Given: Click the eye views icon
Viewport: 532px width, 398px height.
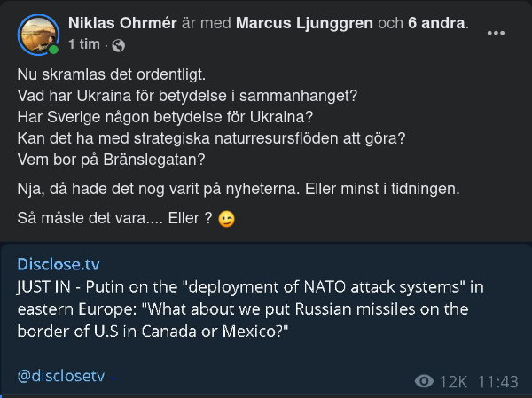Looking at the screenshot, I should (x=425, y=381).
